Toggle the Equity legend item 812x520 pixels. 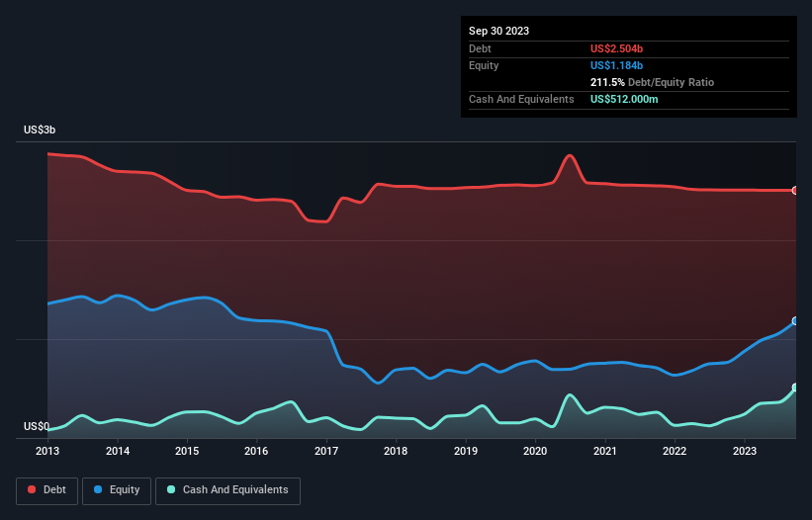tap(117, 489)
